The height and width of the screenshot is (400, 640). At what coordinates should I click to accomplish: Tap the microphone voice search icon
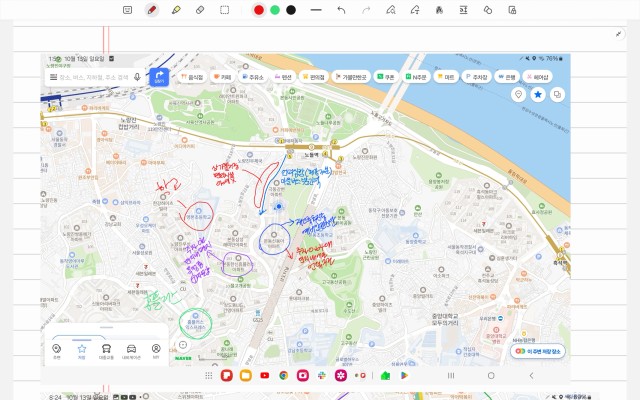(137, 77)
